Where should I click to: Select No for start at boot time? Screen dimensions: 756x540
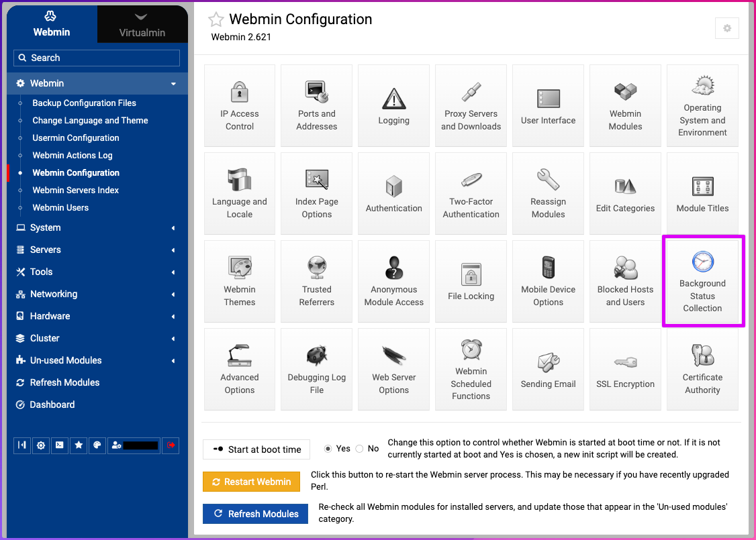360,449
